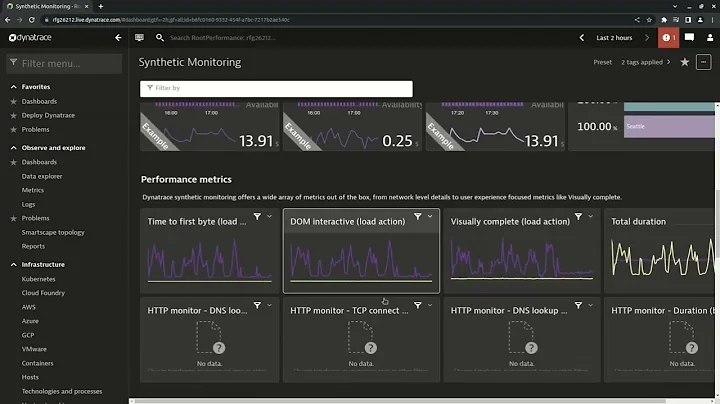Open the Synthetic Monitoring browser tab

coord(48,6)
